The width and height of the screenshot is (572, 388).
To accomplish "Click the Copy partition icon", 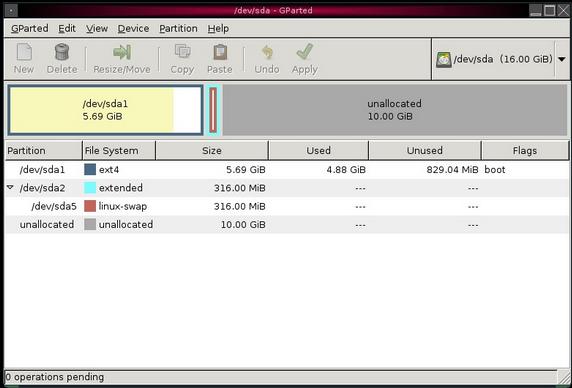I will click(182, 51).
